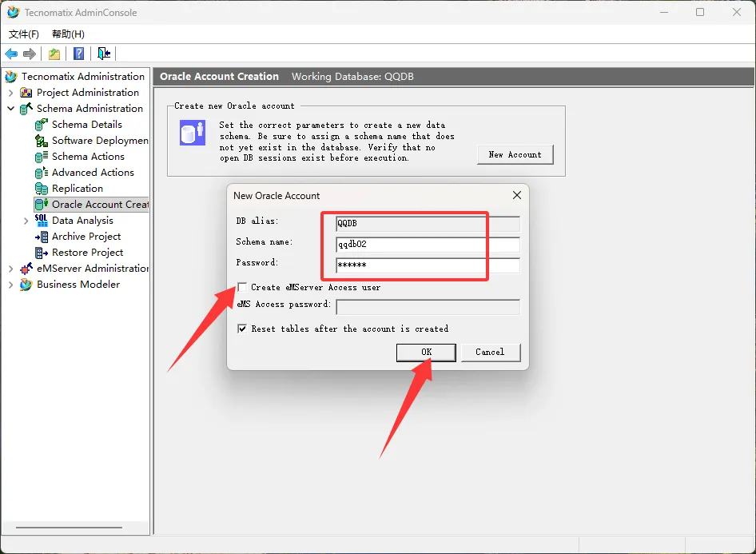
Task: Select the Replication label
Action: [x=78, y=189]
